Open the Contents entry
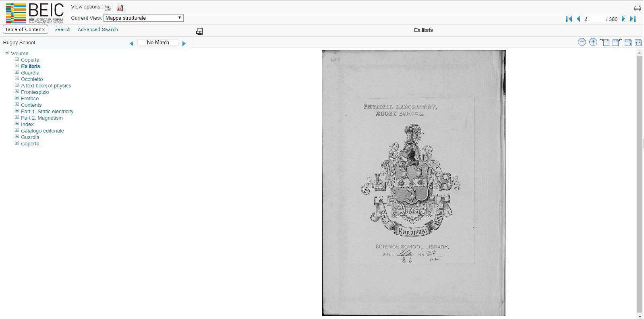644x319 pixels. point(31,105)
